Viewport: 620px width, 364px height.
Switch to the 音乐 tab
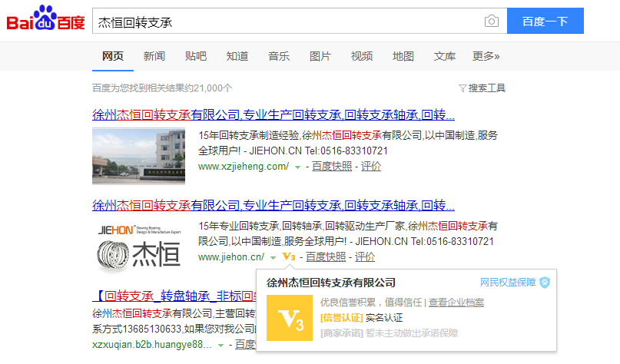(x=279, y=56)
